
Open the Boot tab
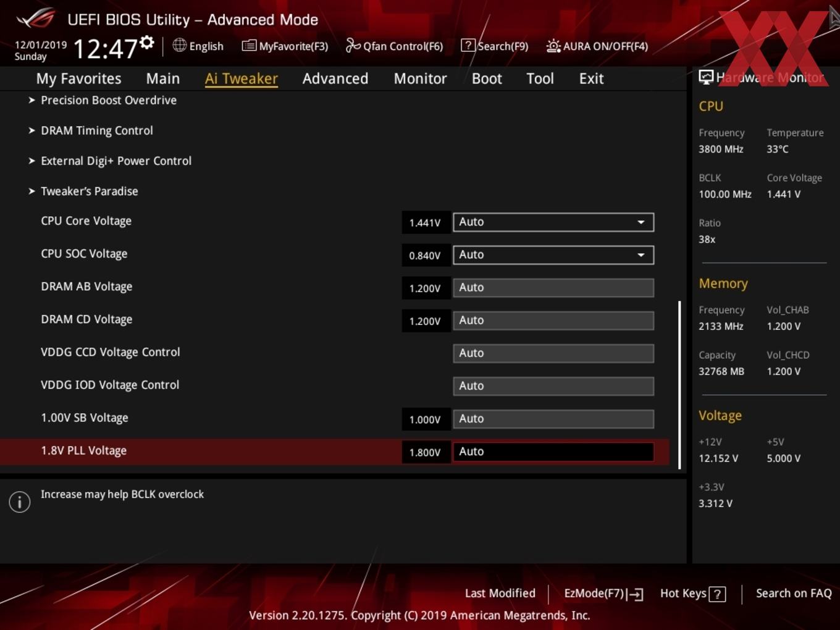pyautogui.click(x=487, y=78)
